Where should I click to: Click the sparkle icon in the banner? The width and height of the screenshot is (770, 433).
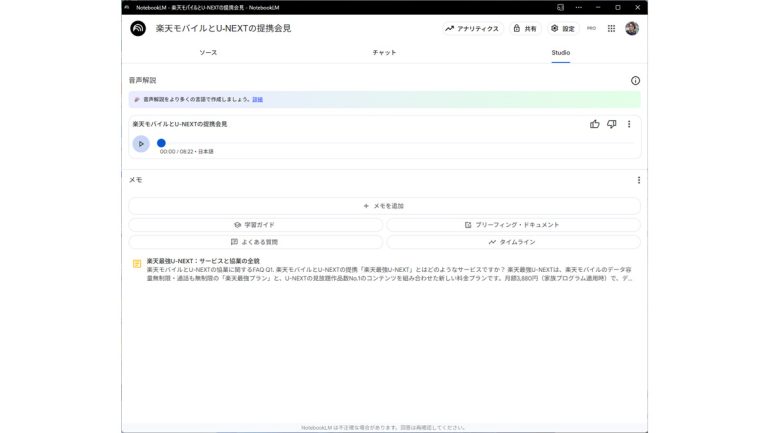pyautogui.click(x=137, y=100)
